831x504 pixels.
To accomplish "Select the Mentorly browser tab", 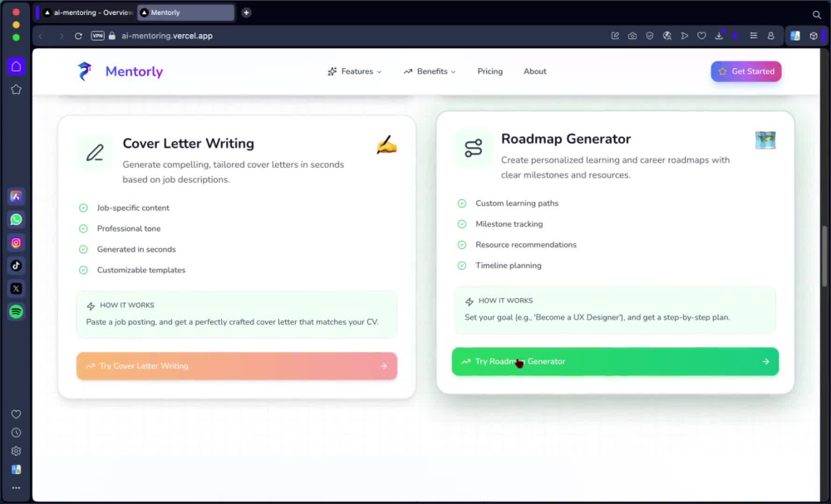I will pyautogui.click(x=185, y=12).
